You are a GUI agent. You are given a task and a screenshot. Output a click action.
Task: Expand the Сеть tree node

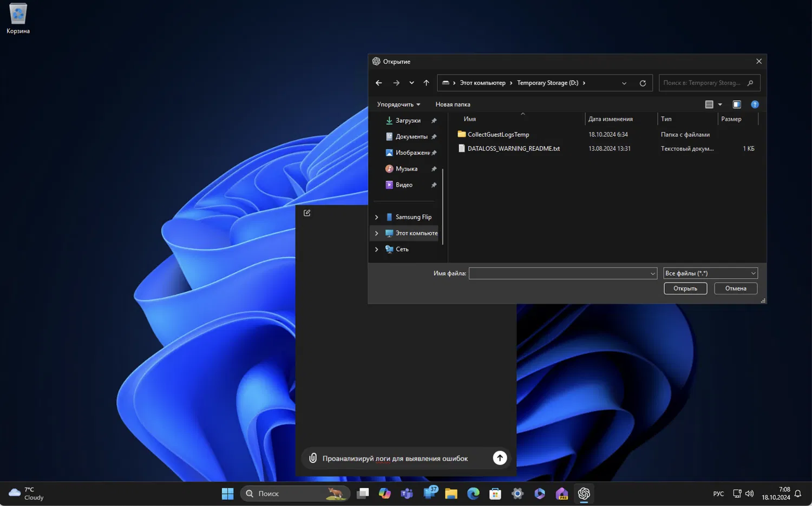(377, 249)
